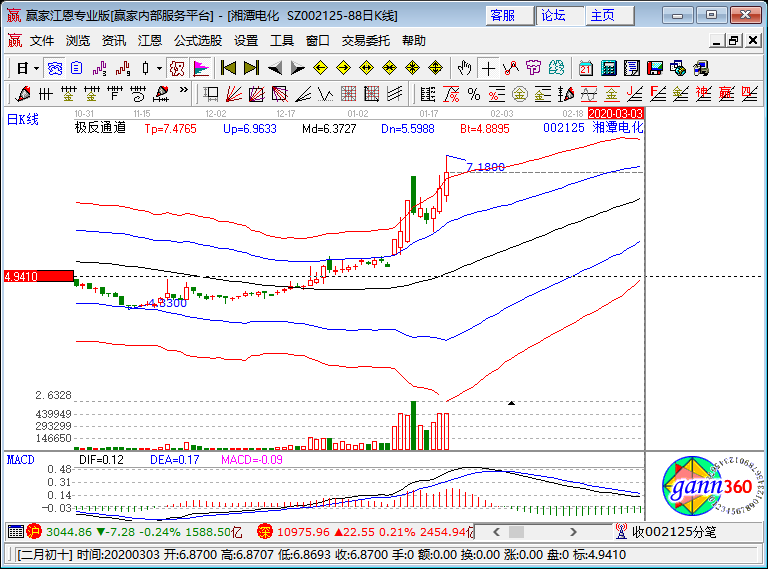Open the notepad document icon

tap(632, 68)
